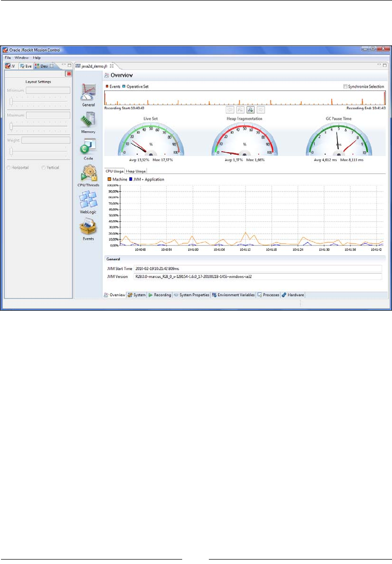Click the Oracle JRockit Mission Control title icon
Image resolution: width=392 pixels, height=564 pixels.
coord(5,50)
